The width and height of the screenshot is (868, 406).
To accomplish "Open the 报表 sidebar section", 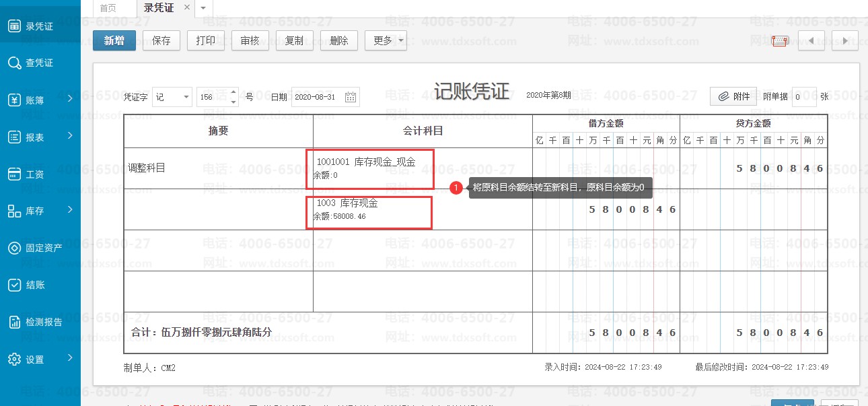I will click(x=40, y=137).
